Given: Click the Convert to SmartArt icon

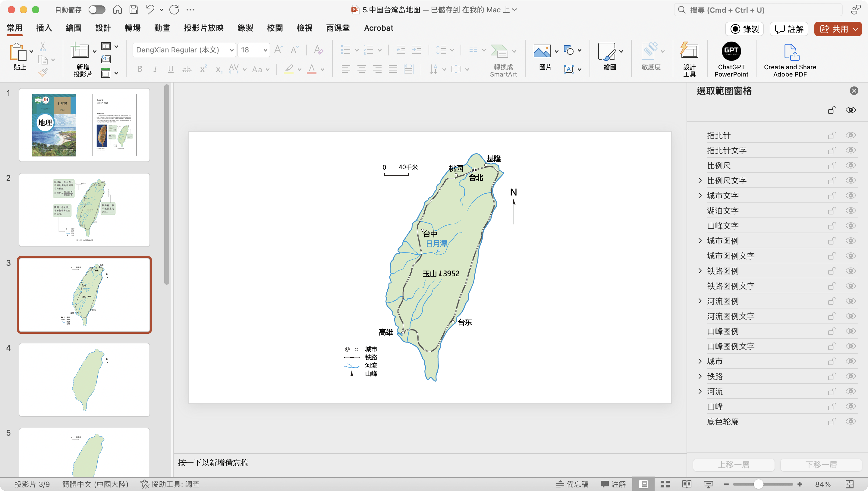Looking at the screenshot, I should 499,51.
